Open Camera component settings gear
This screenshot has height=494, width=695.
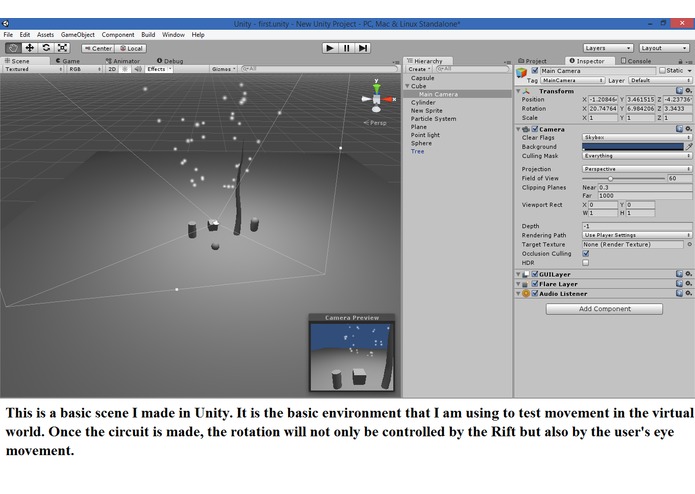click(x=688, y=129)
